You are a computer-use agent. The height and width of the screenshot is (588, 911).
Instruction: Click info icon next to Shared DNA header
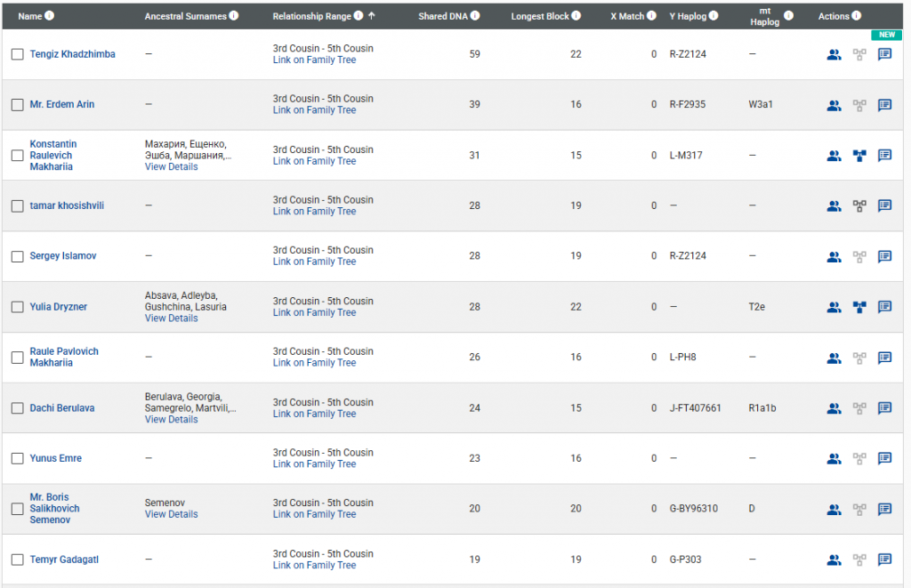tap(475, 16)
